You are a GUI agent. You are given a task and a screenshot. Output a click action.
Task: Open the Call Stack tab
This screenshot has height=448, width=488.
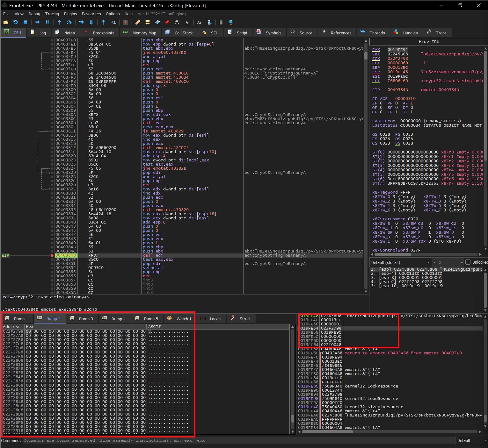(180, 33)
